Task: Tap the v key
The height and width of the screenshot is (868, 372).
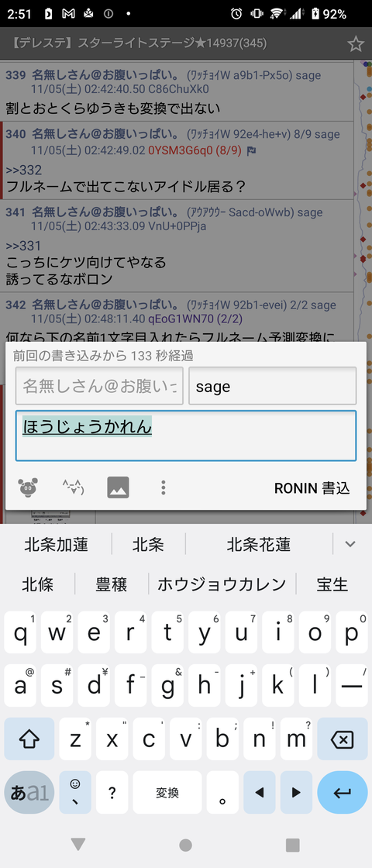Action: coord(186,739)
